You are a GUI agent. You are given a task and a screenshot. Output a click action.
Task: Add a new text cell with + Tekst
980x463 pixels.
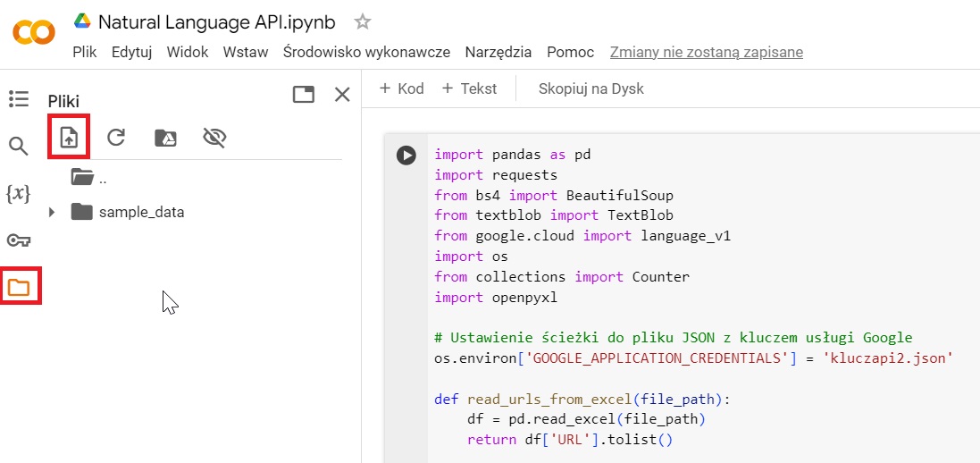pyautogui.click(x=469, y=88)
